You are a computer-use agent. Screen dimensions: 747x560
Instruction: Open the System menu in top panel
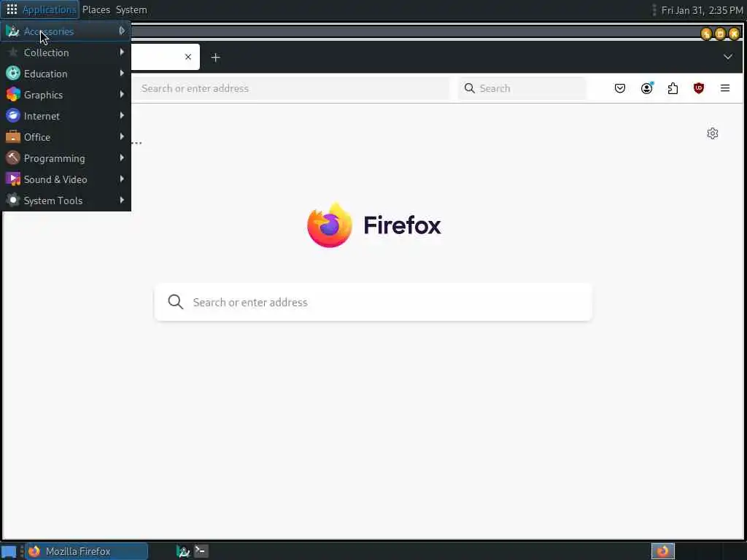(x=131, y=9)
